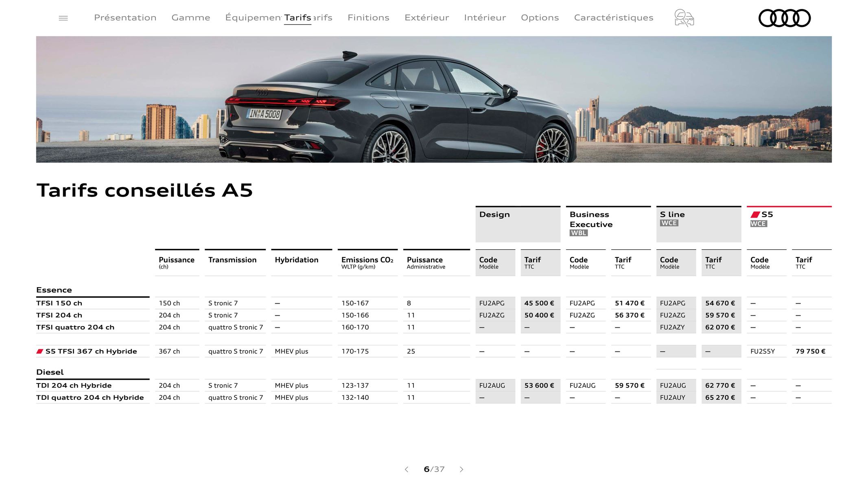Click the 170-175 emissions value
The width and height of the screenshot is (868, 488).
pos(355,351)
